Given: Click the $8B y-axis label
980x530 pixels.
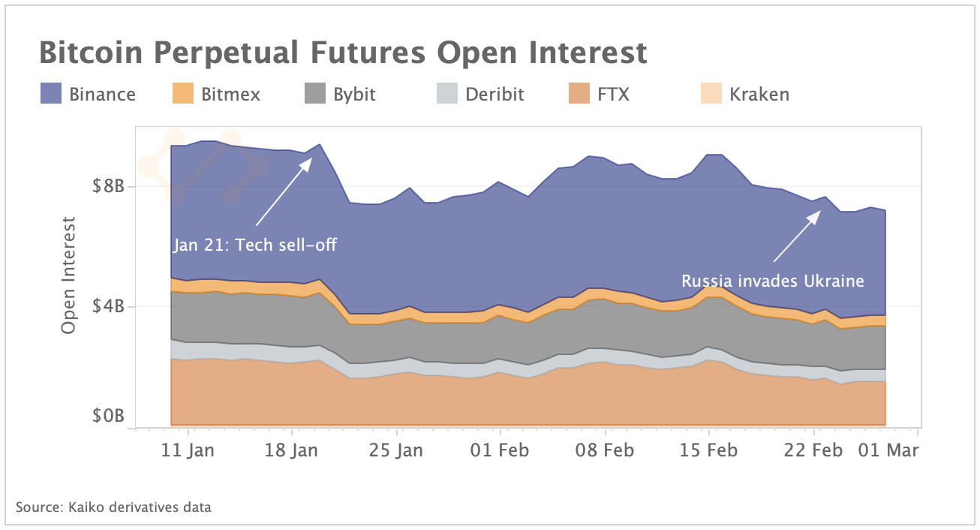Looking at the screenshot, I should (x=108, y=186).
